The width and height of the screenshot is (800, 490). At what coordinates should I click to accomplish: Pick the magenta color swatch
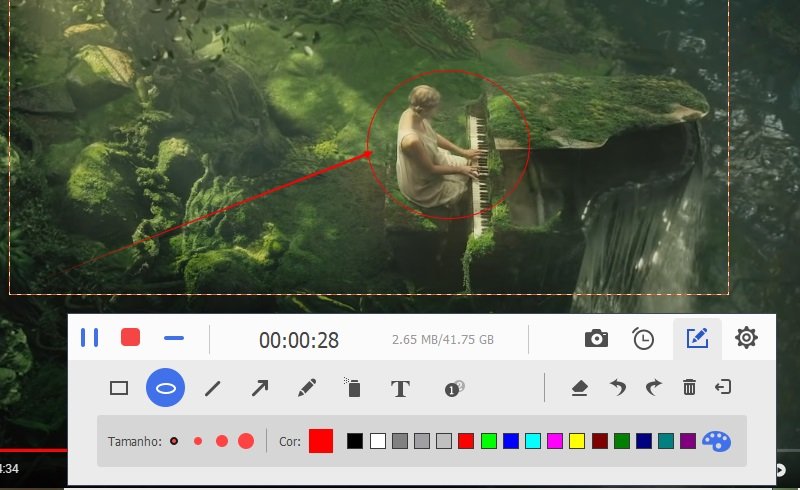555,441
